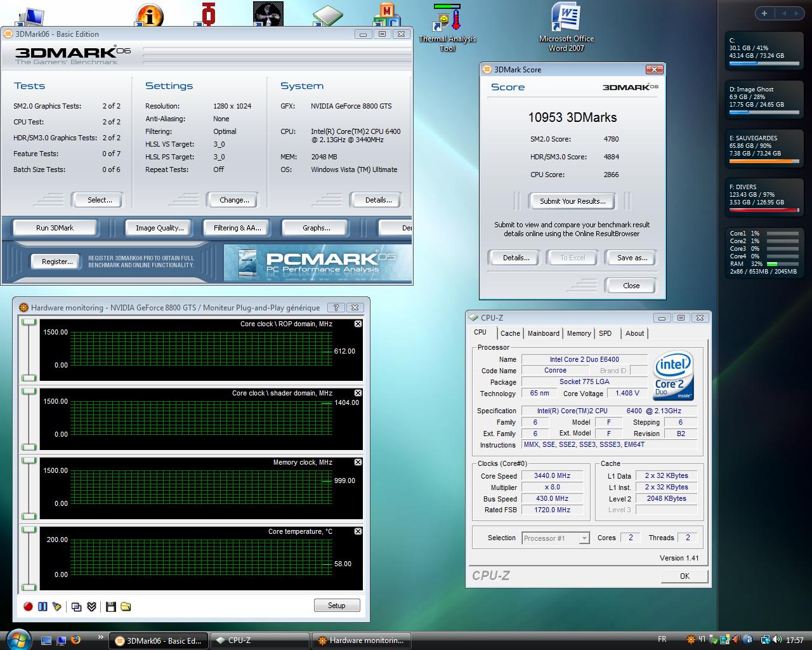This screenshot has width=812, height=650.
Task: Switch to the Memory tab in CPU-Z
Action: click(579, 333)
